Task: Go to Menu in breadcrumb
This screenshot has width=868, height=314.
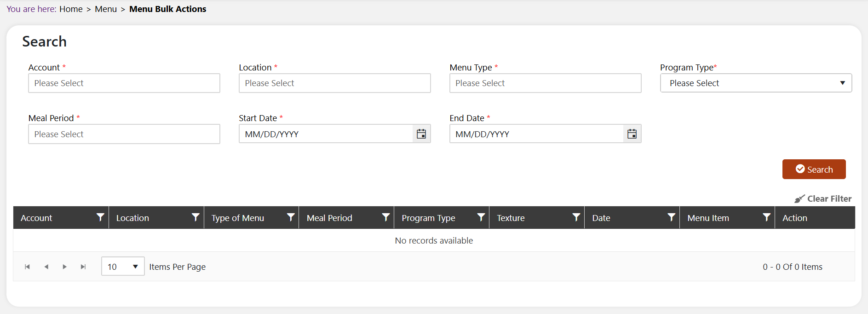Action: (106, 9)
